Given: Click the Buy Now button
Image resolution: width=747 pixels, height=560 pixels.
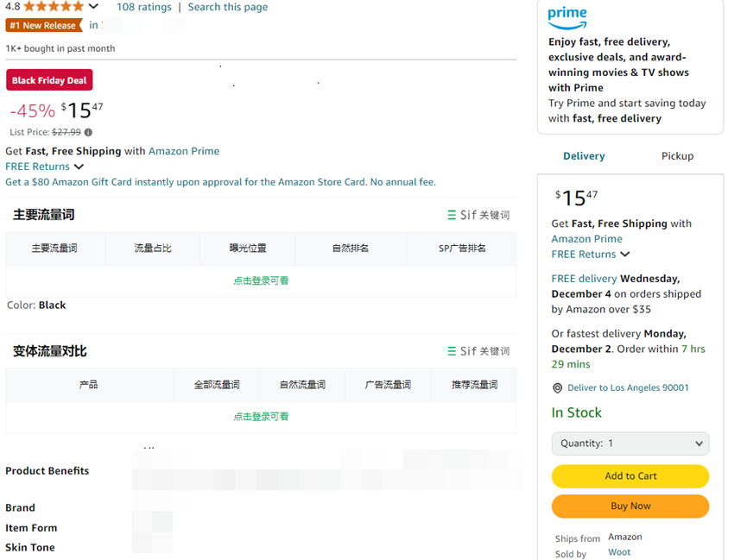Looking at the screenshot, I should [630, 507].
